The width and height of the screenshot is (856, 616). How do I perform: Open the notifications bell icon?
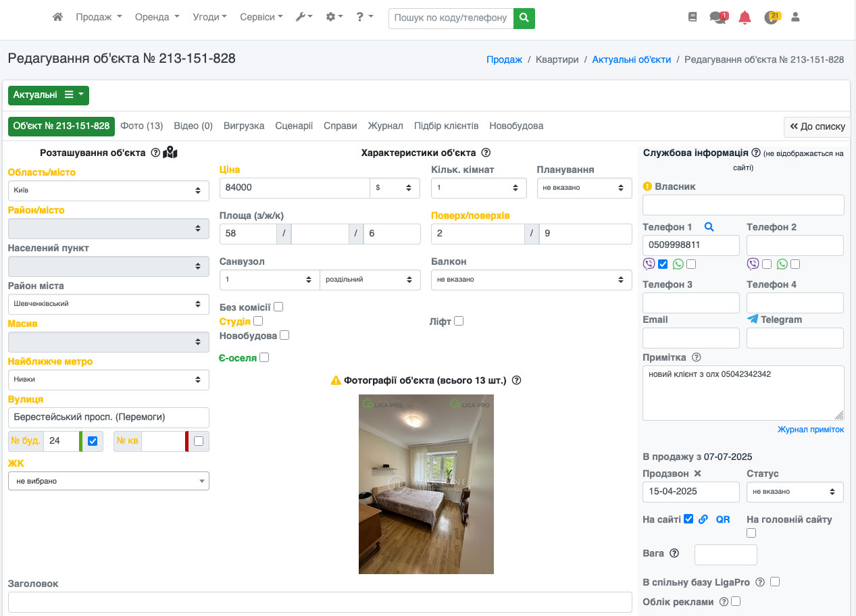745,18
